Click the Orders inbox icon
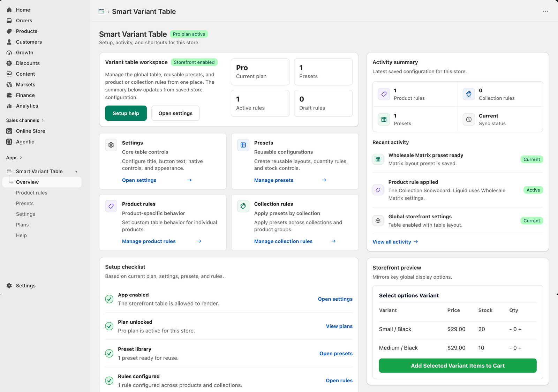This screenshot has width=558, height=392. (9, 21)
